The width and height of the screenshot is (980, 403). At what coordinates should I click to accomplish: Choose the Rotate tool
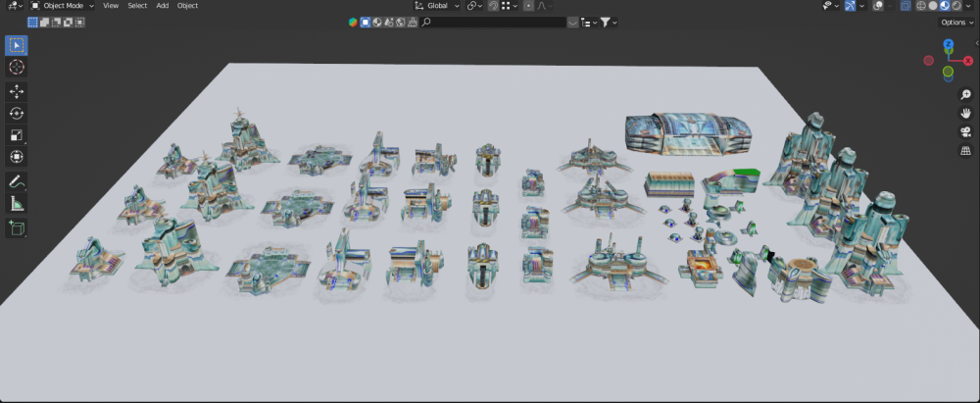(17, 113)
